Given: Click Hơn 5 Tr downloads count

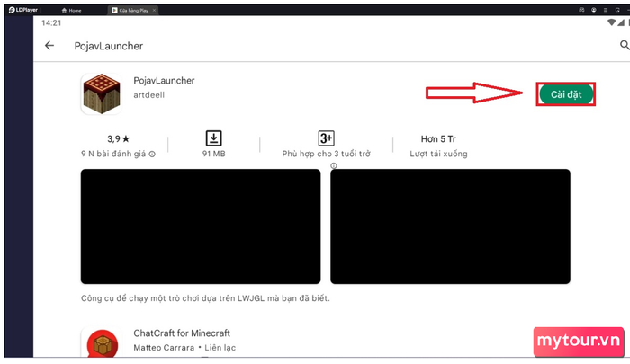Looking at the screenshot, I should click(x=438, y=138).
